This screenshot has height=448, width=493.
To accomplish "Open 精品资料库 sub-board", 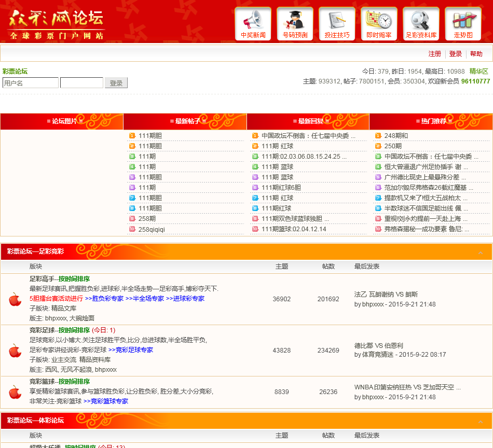I will [x=94, y=360].
